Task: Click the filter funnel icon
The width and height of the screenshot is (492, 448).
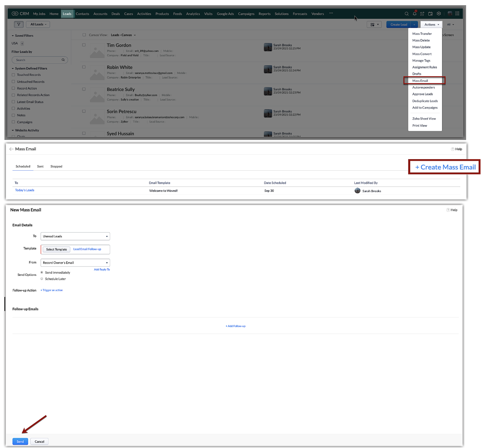Action: [18, 24]
